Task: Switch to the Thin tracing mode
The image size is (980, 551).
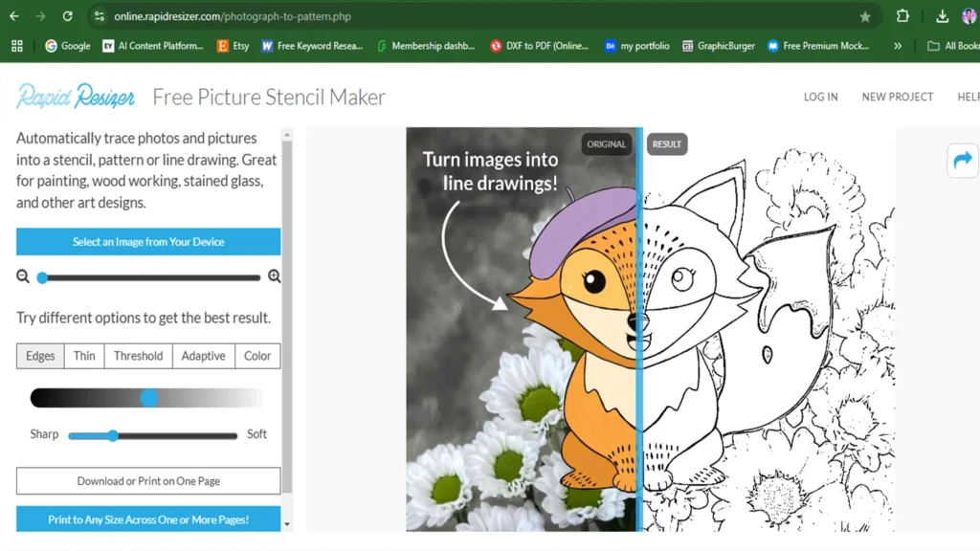Action: (x=84, y=356)
